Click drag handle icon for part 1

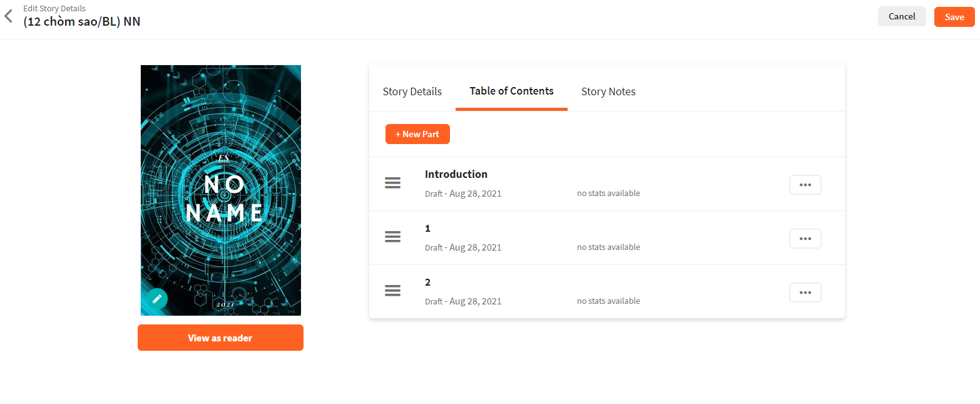point(392,237)
